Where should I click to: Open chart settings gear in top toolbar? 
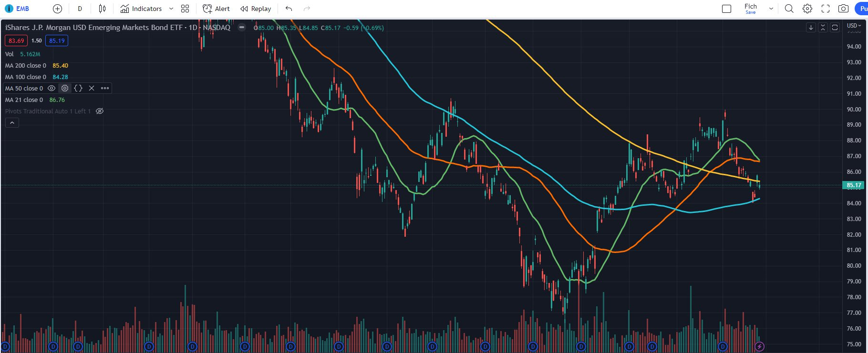tap(807, 9)
